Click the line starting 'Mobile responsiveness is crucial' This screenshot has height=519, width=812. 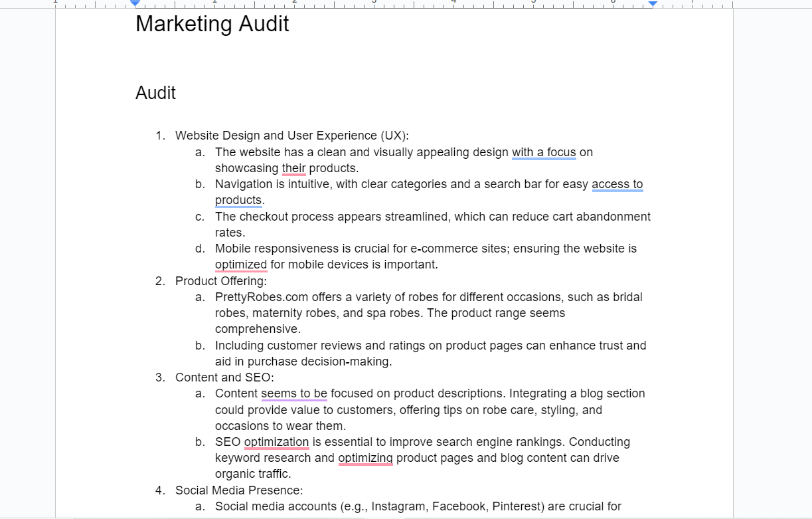(x=426, y=249)
